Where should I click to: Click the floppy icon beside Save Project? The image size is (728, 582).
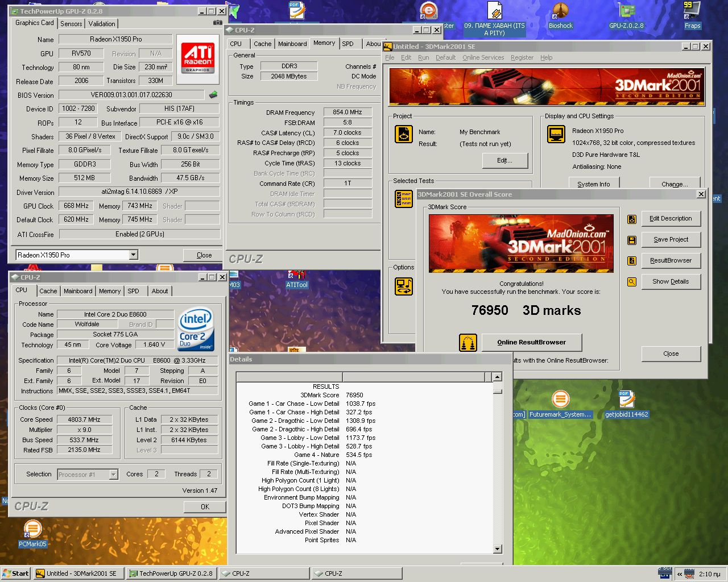point(631,240)
